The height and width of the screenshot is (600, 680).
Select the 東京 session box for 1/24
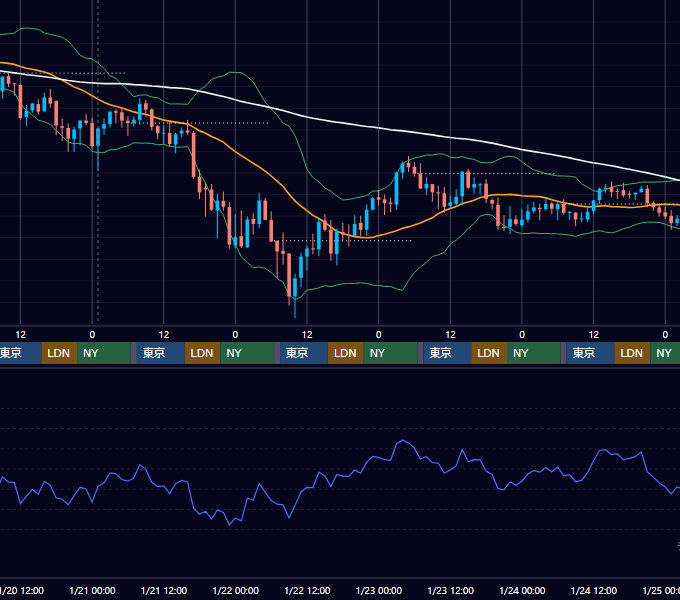[x=590, y=353]
